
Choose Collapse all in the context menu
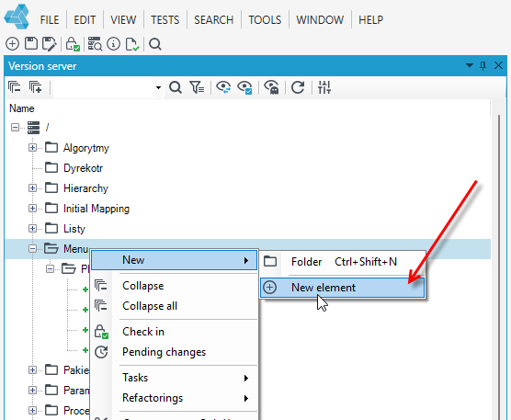[x=174, y=306]
